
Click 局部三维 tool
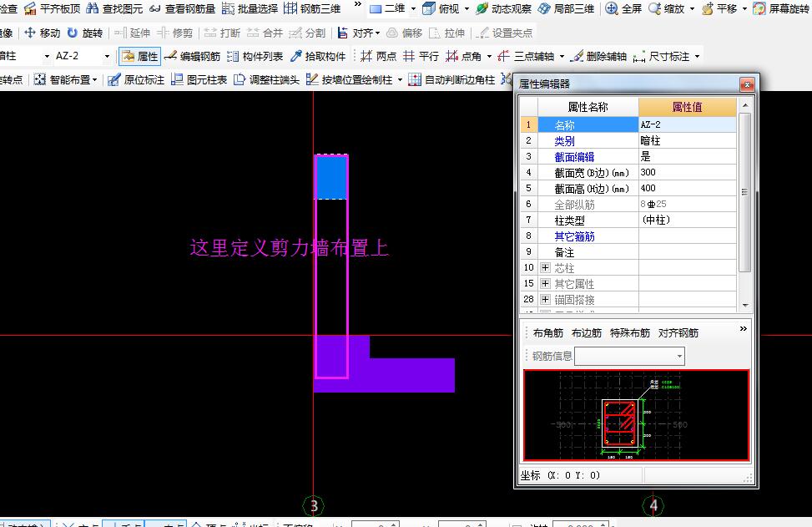pyautogui.click(x=566, y=8)
